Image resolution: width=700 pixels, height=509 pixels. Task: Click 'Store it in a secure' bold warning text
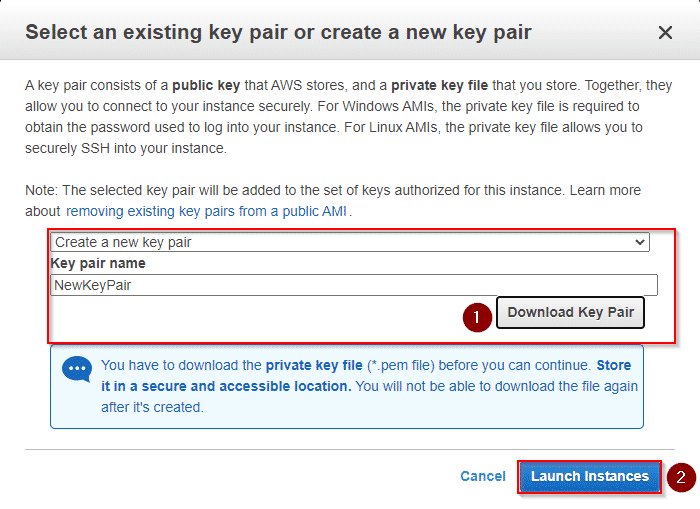pos(366,375)
